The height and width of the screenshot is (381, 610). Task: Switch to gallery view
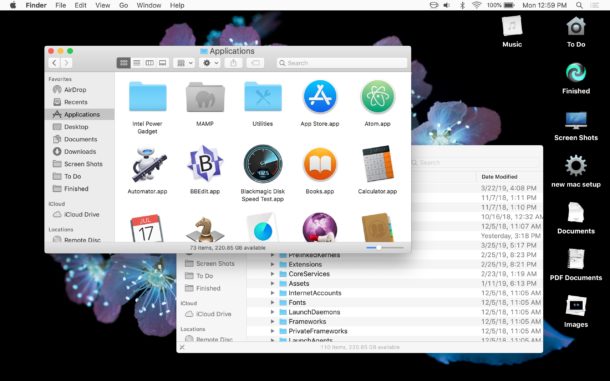(x=162, y=63)
